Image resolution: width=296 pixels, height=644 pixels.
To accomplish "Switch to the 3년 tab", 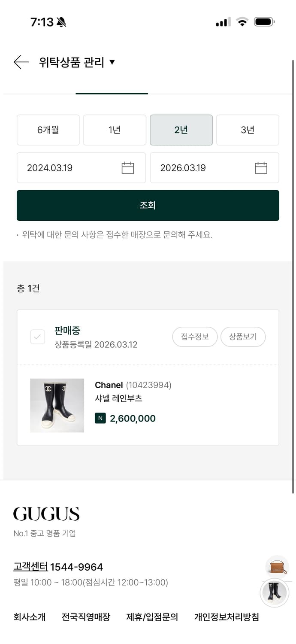I will 248,130.
